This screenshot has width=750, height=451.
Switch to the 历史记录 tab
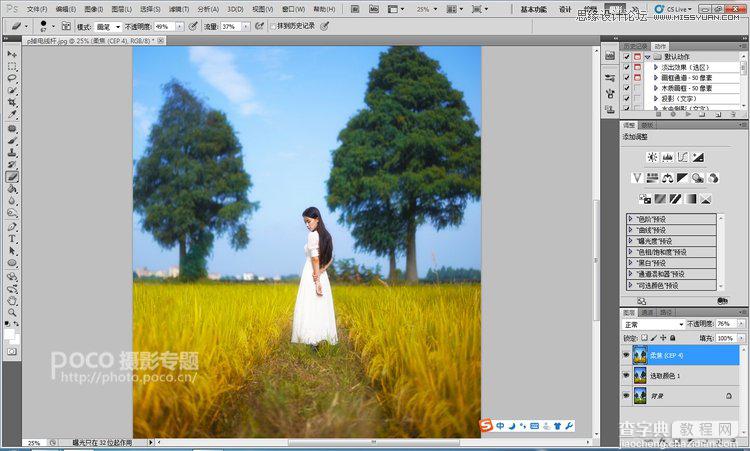tap(636, 46)
